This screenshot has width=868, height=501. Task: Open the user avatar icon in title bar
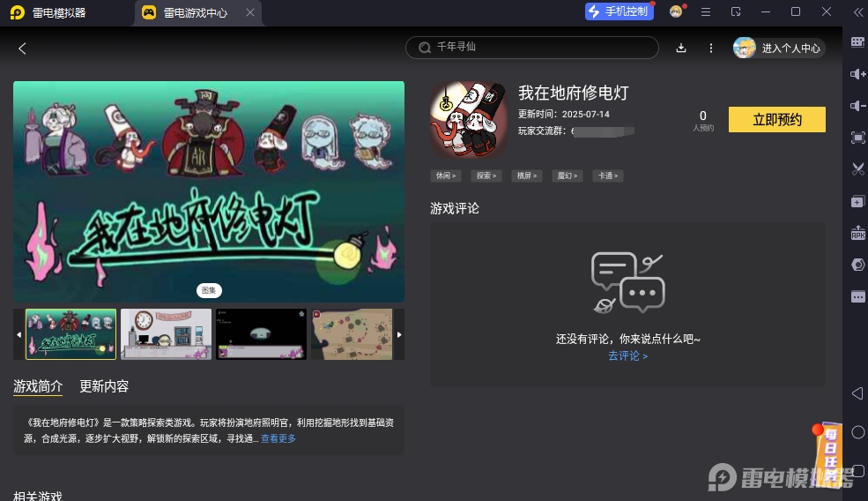676,11
